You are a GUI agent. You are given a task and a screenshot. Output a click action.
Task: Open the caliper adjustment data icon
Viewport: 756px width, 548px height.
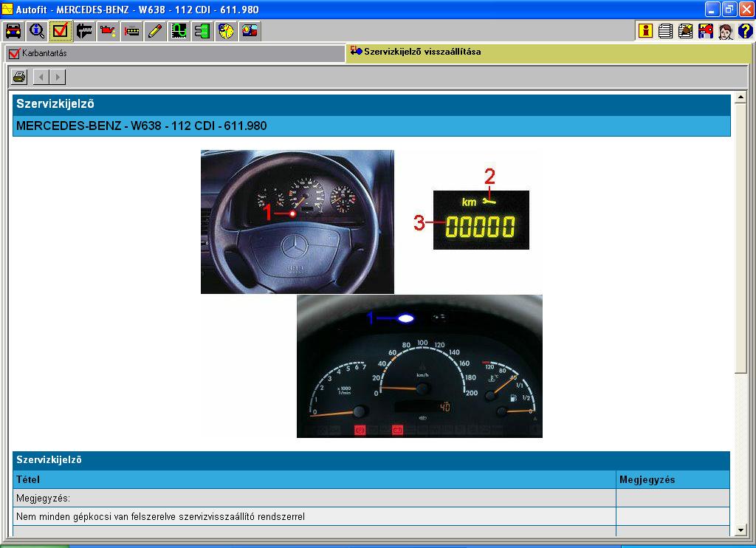[84, 31]
